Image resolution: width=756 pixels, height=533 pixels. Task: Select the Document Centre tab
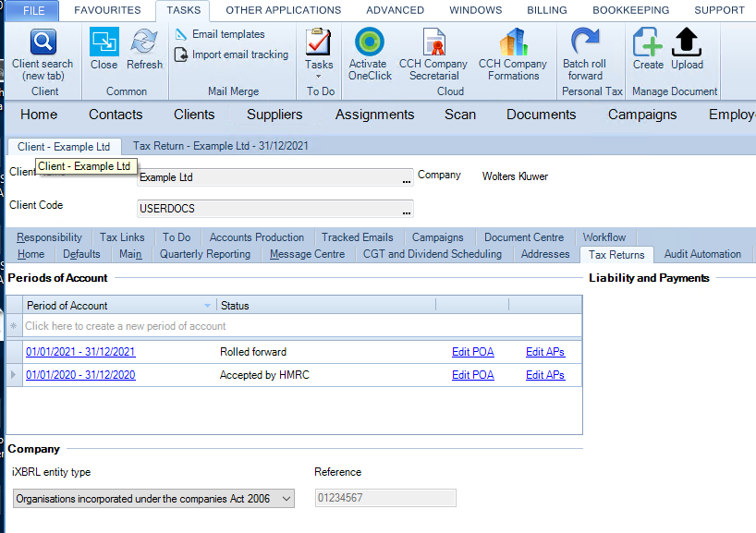point(524,237)
